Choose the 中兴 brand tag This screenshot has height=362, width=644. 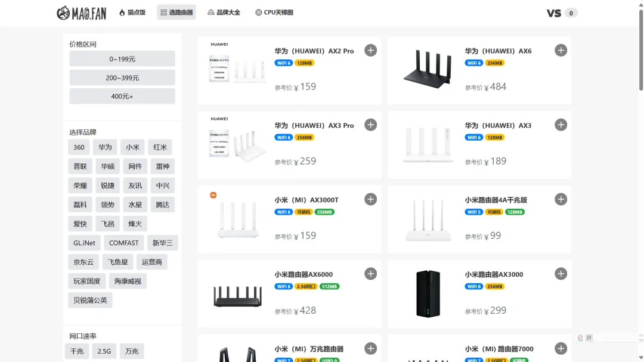[x=163, y=185]
